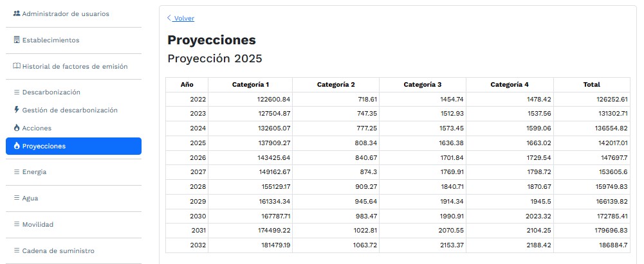This screenshot has height=264, width=644.
Task: Expand the Energía sidebar section
Action: click(x=73, y=172)
